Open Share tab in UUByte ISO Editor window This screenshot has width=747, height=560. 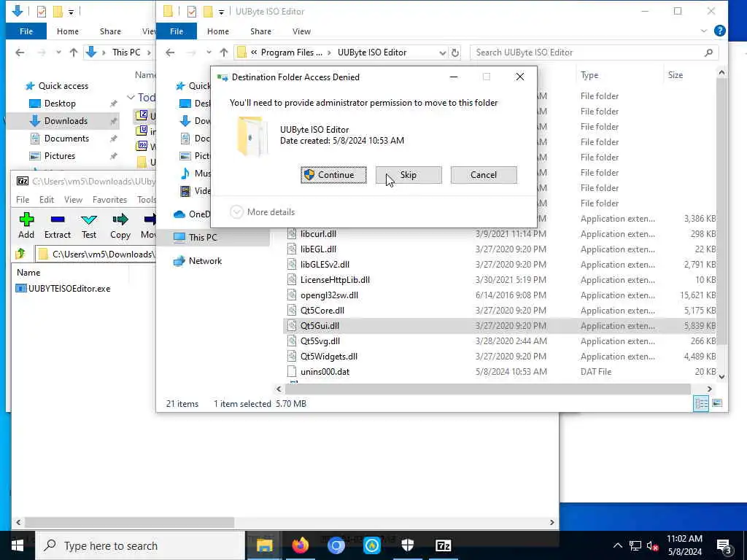tap(260, 31)
